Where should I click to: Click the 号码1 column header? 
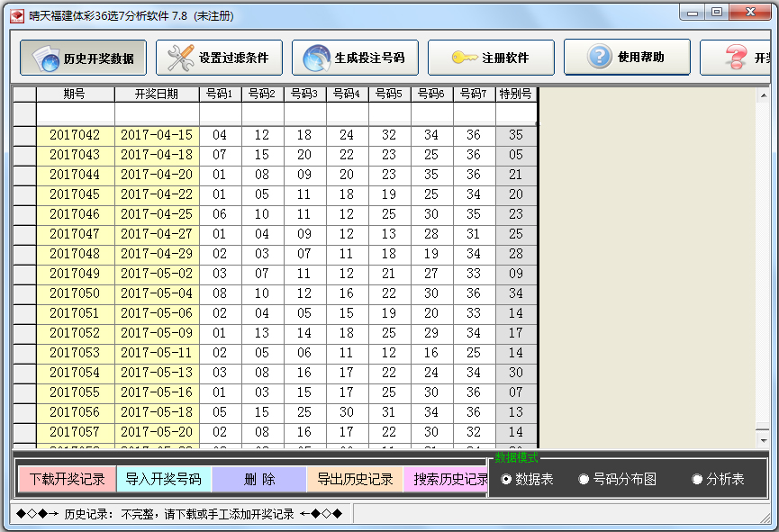pyautogui.click(x=221, y=94)
